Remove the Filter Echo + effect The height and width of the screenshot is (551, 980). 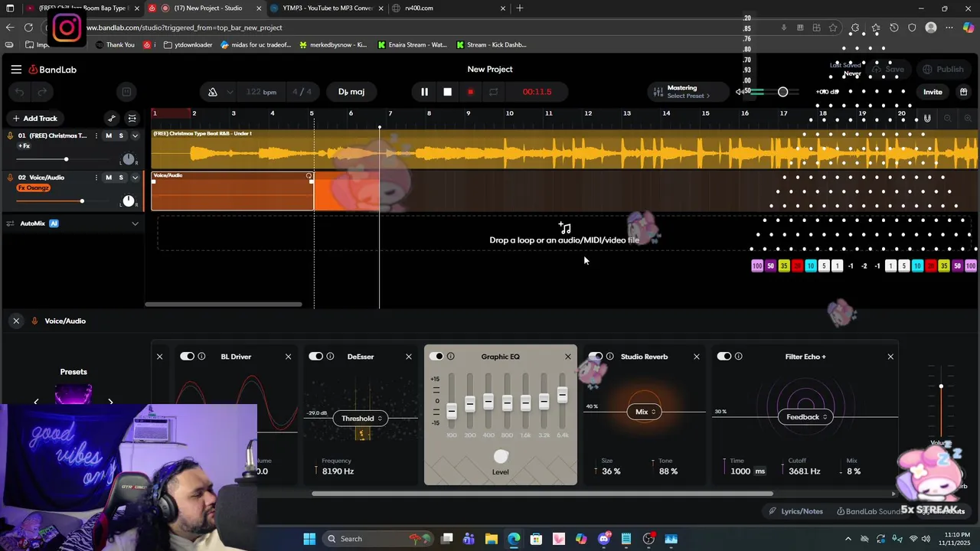[890, 357]
